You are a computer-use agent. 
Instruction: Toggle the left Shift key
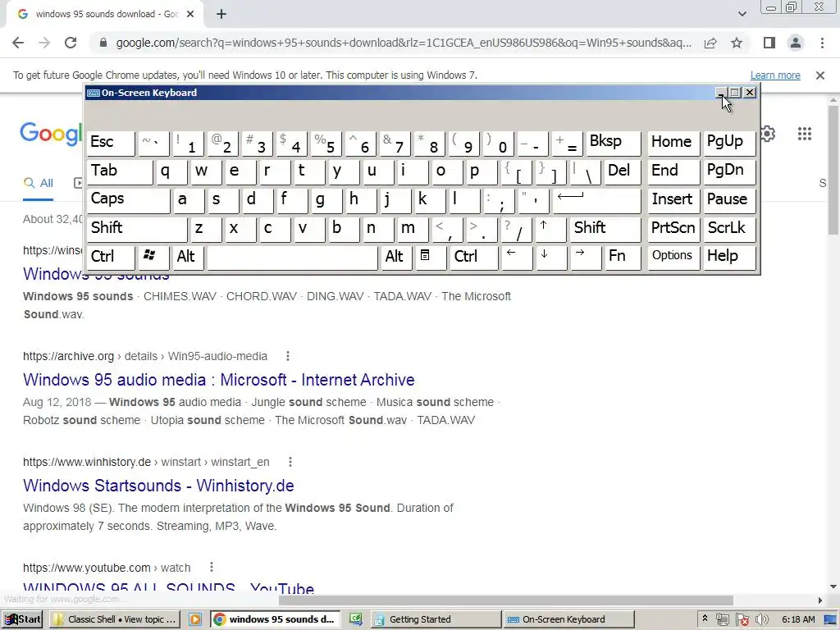[137, 228]
